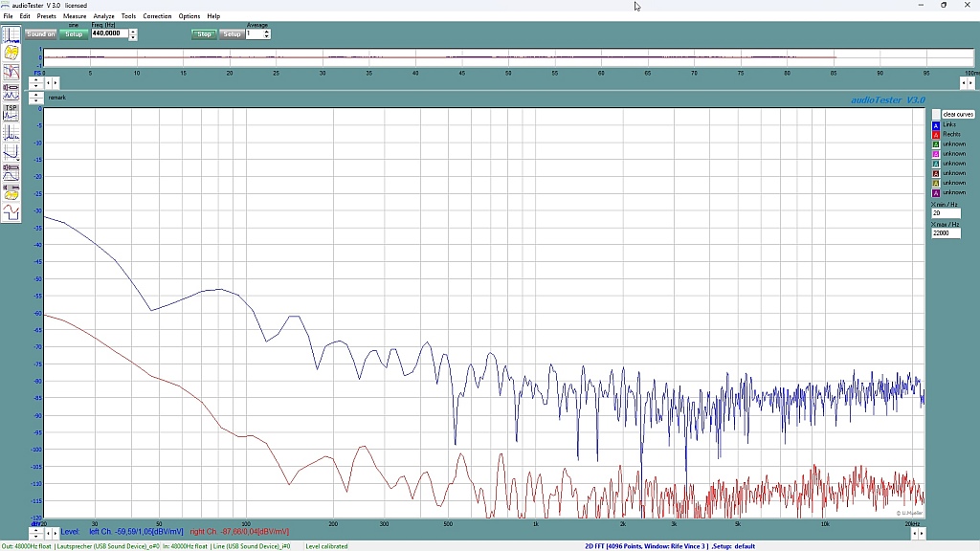Decrease the Average count with down arrow
Image resolution: width=980 pixels, height=551 pixels.
click(x=266, y=37)
